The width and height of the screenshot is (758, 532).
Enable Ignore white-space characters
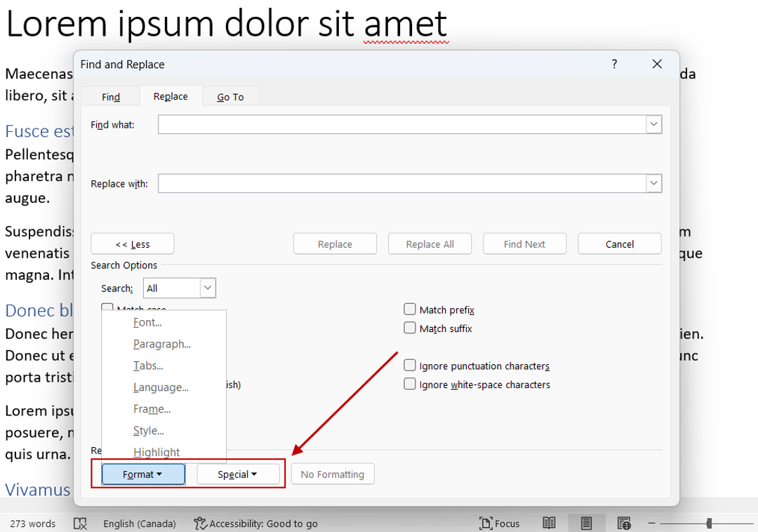410,385
